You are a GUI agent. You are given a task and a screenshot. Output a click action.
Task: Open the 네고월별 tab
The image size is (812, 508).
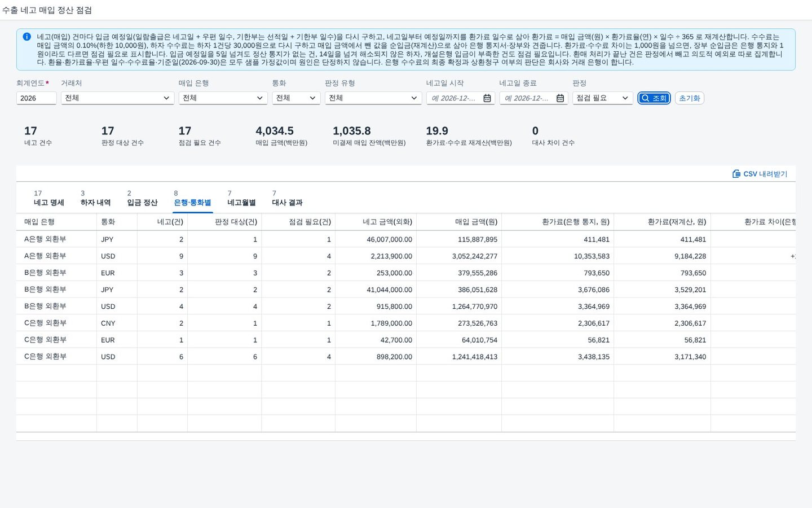(x=241, y=198)
